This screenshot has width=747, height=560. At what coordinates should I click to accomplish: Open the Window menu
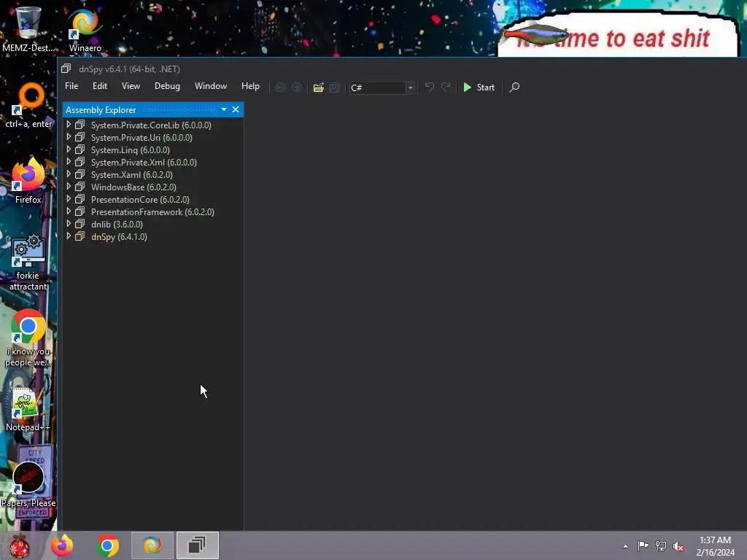[x=211, y=86]
